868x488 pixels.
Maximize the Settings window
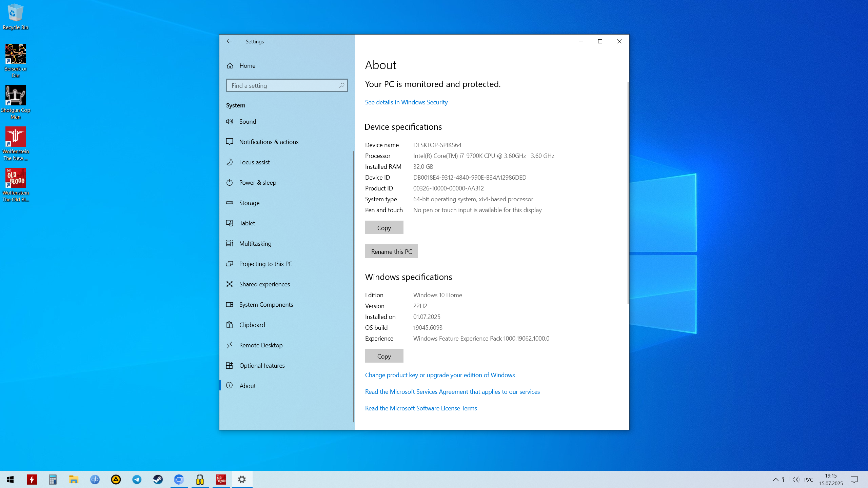pyautogui.click(x=600, y=41)
